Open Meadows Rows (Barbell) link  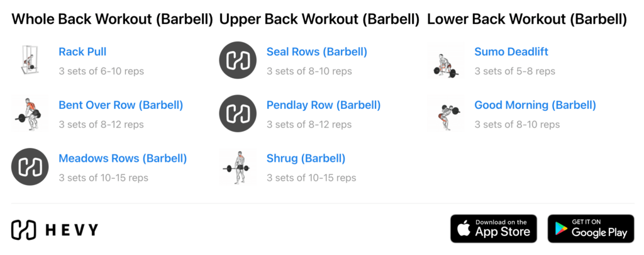(123, 159)
